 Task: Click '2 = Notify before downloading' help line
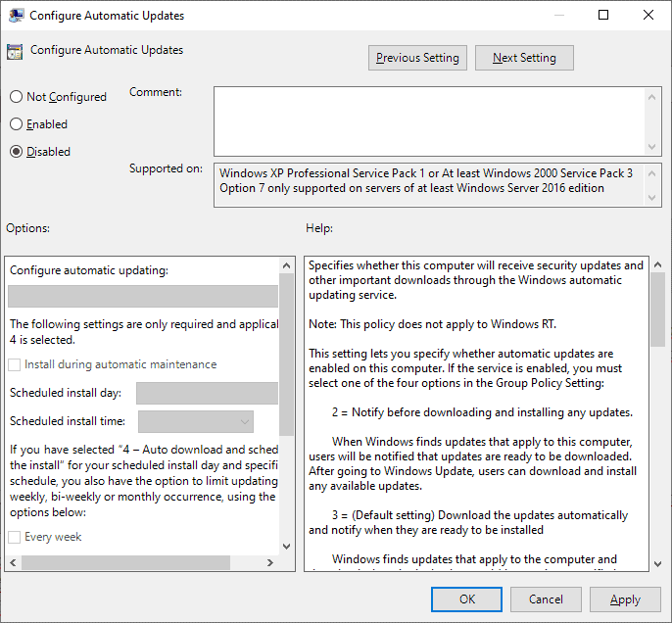click(x=482, y=412)
